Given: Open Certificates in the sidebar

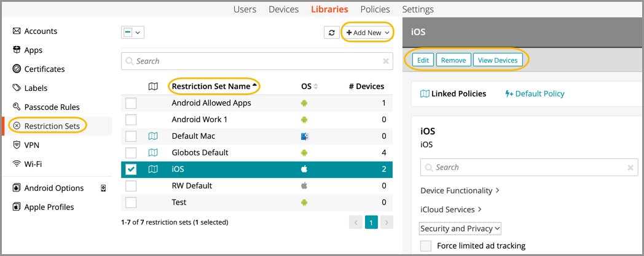Looking at the screenshot, I should (x=44, y=69).
